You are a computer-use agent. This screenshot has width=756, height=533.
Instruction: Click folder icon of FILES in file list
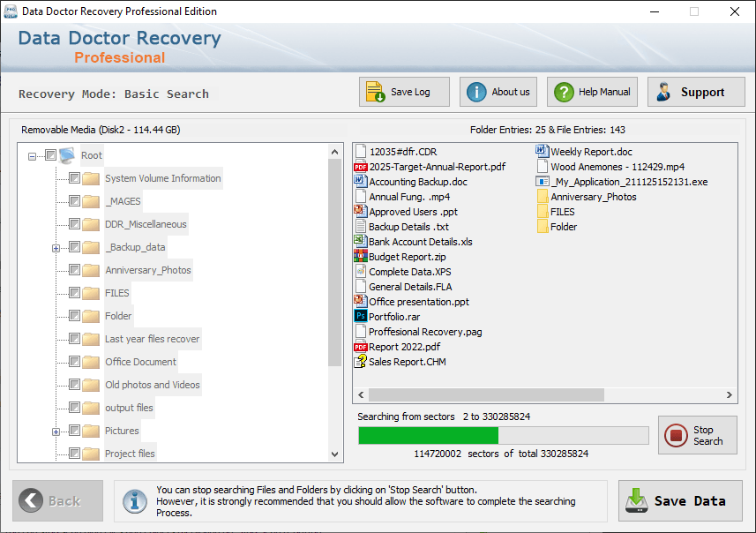pyautogui.click(x=543, y=211)
